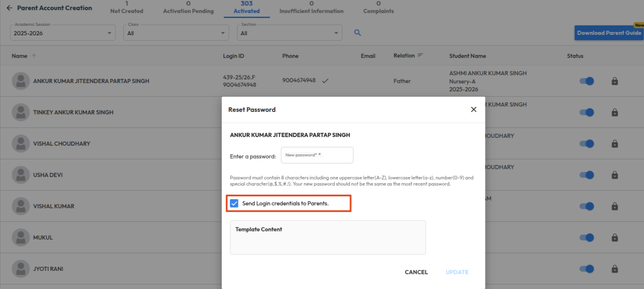Click the lock icon in Mukul's row
The width and height of the screenshot is (644, 289).
(614, 238)
